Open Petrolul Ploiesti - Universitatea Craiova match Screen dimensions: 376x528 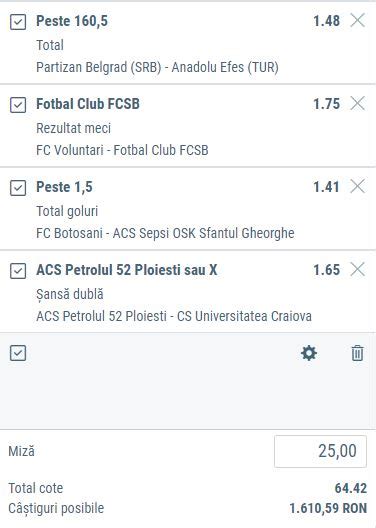174,316
